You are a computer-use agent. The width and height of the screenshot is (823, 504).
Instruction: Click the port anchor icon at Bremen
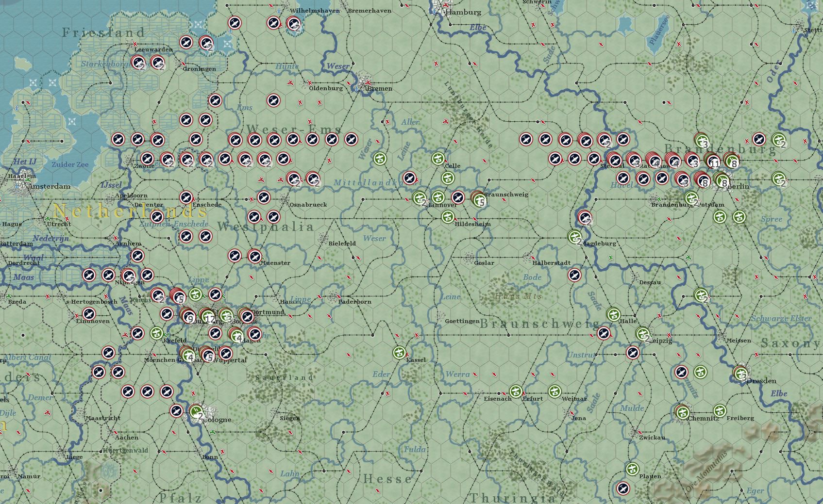point(357,89)
